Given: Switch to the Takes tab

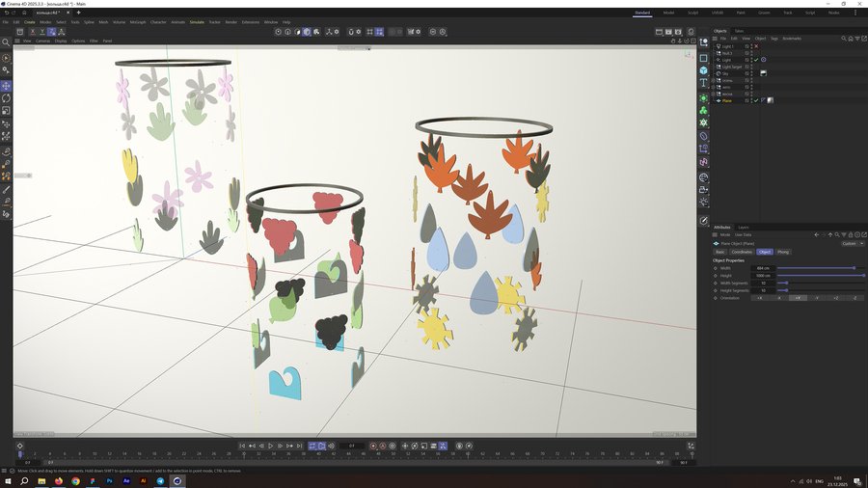Looking at the screenshot, I should [x=739, y=31].
